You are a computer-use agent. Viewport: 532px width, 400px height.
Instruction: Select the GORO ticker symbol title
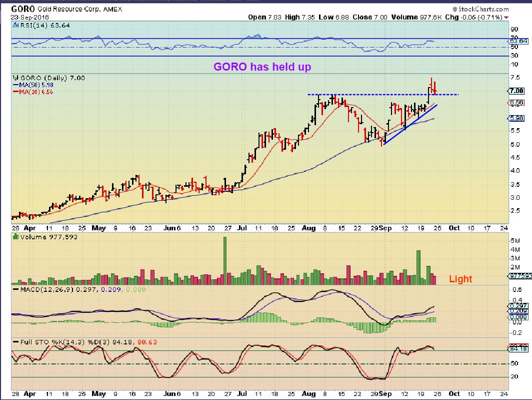tap(22, 9)
